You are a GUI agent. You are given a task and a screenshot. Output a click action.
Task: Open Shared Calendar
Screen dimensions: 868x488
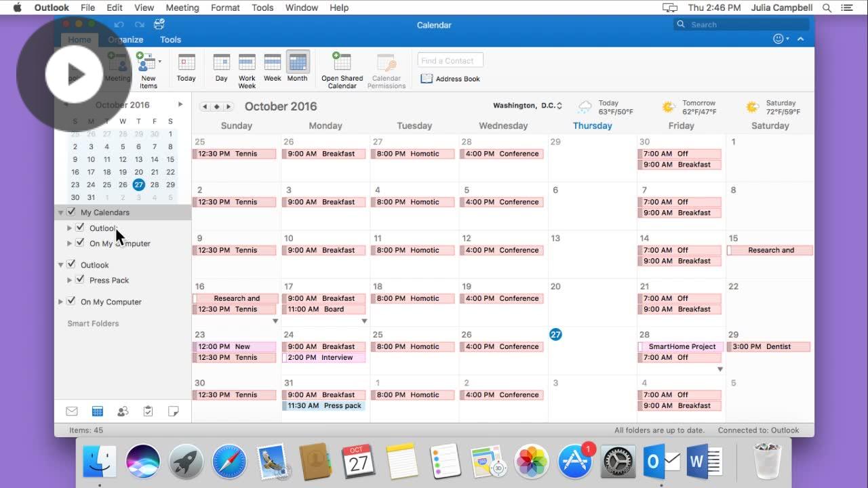tap(342, 70)
